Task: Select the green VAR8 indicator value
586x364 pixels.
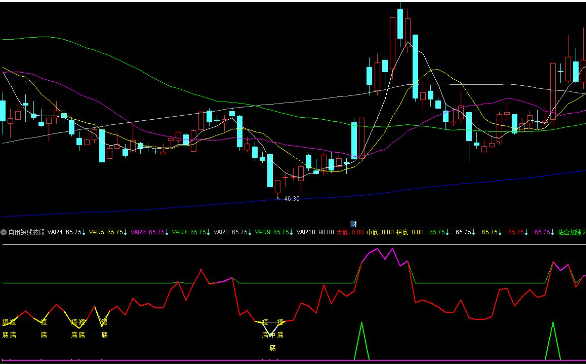Action: pos(281,232)
